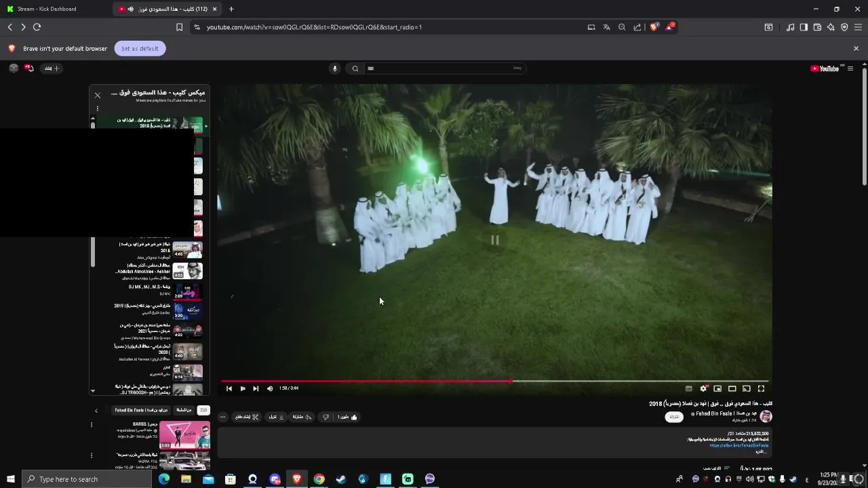The image size is (868, 488).
Task: Select the Fahad Bin Fasla filter chip
Action: pyautogui.click(x=141, y=410)
